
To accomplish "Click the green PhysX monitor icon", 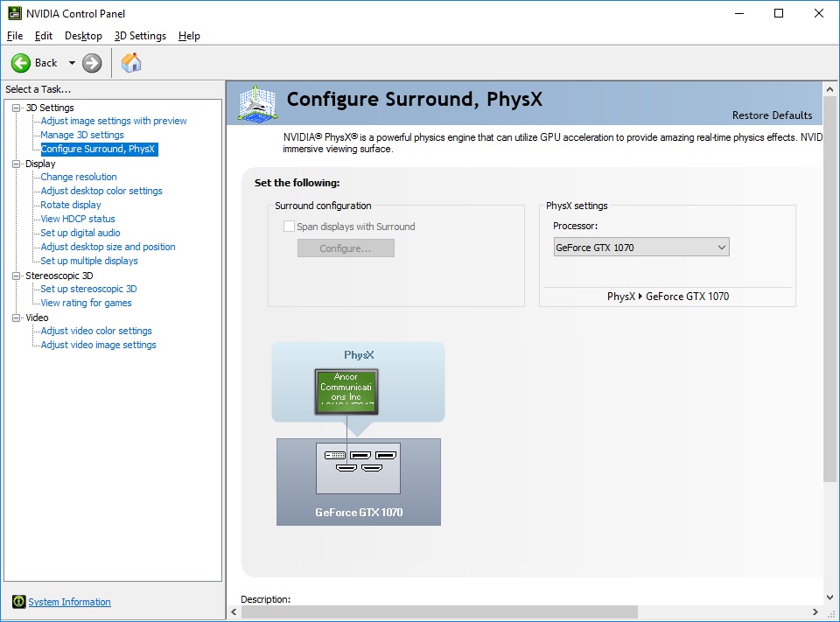I will (x=346, y=392).
